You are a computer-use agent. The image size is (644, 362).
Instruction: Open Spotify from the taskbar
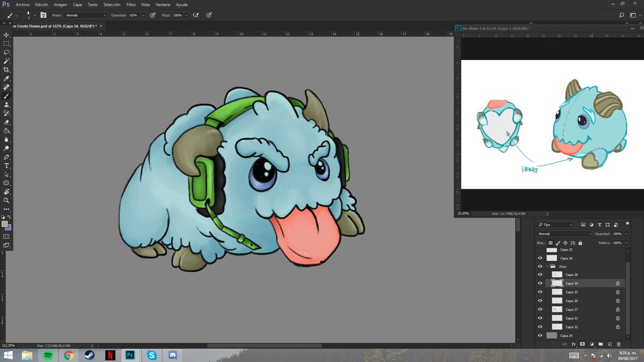point(48,354)
